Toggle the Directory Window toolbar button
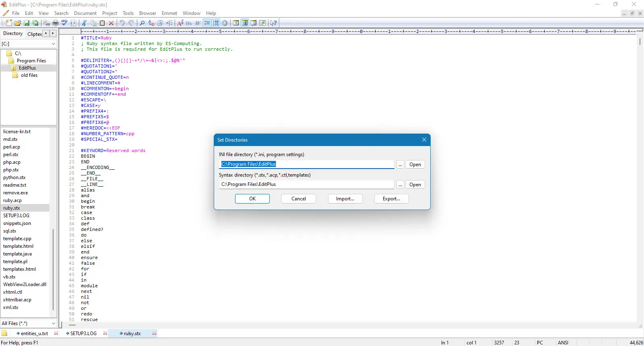Image resolution: width=644 pixels, height=346 pixels. pyautogui.click(x=236, y=23)
